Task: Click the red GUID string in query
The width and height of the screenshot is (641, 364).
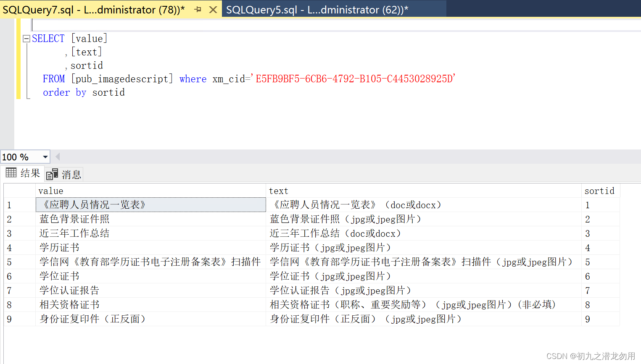Action: (353, 79)
